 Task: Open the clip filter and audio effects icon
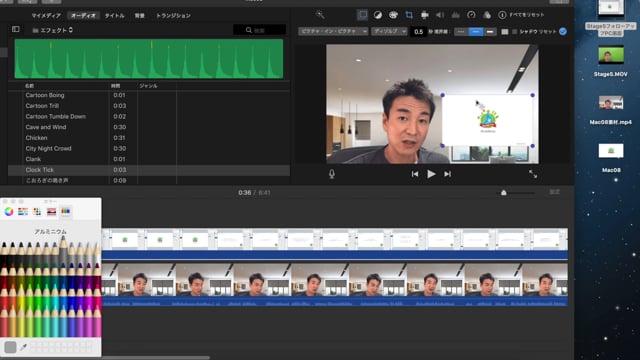(x=487, y=15)
